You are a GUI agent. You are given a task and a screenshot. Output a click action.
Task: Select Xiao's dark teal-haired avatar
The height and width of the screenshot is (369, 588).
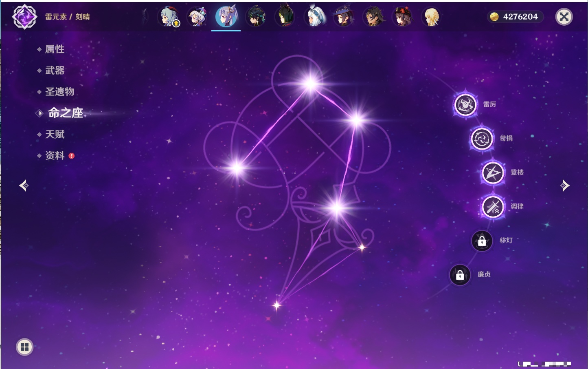(x=256, y=17)
